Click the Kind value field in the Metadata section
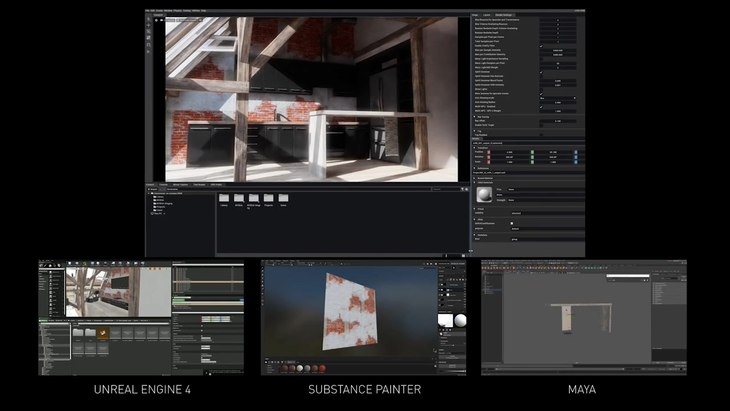Viewport: 730px width, 411px height. click(548, 239)
